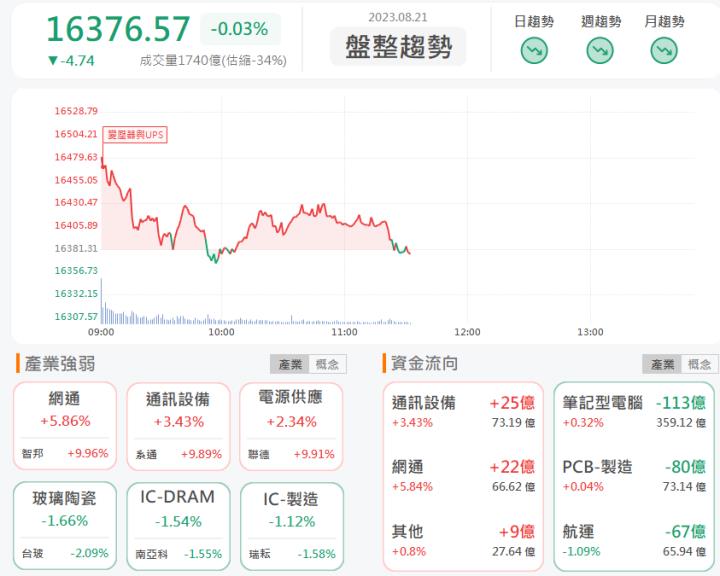Screen dimensions: 720x576
Task: Select 產業 tab in 產業強弱 panel
Action: [290, 364]
